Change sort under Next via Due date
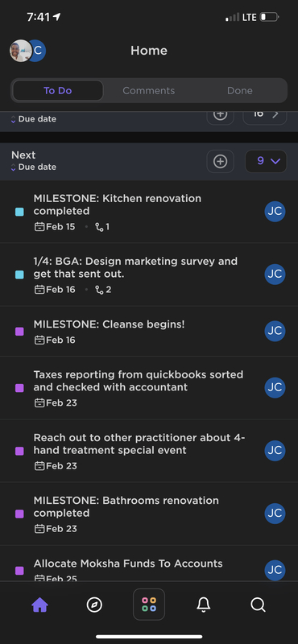This screenshot has width=298, height=644. tap(33, 167)
